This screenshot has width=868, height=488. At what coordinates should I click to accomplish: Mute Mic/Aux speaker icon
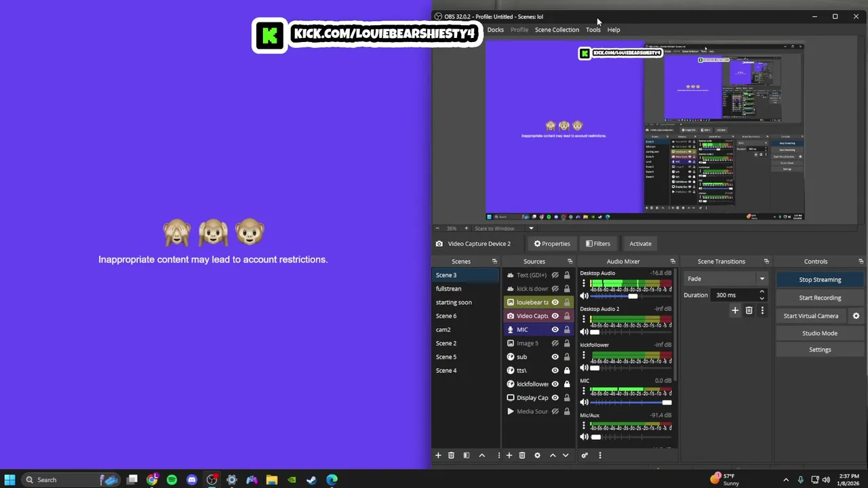pyautogui.click(x=584, y=437)
